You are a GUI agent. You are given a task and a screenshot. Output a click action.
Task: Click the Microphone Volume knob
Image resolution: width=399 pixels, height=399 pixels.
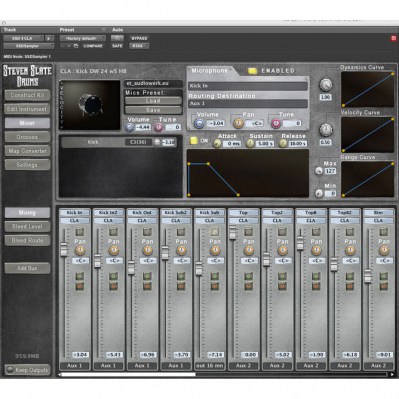(x=199, y=124)
